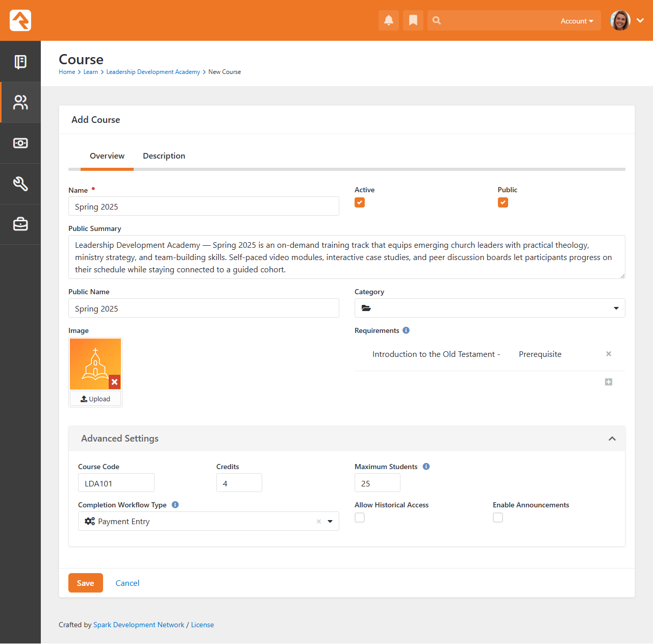Uncheck the Public checkbox

pyautogui.click(x=503, y=202)
